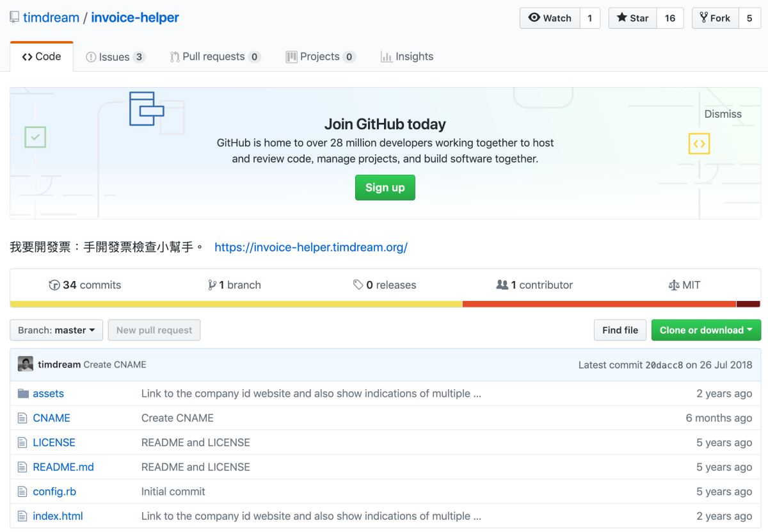768x532 pixels.
Task: View the 0 releases page
Action: [385, 285]
